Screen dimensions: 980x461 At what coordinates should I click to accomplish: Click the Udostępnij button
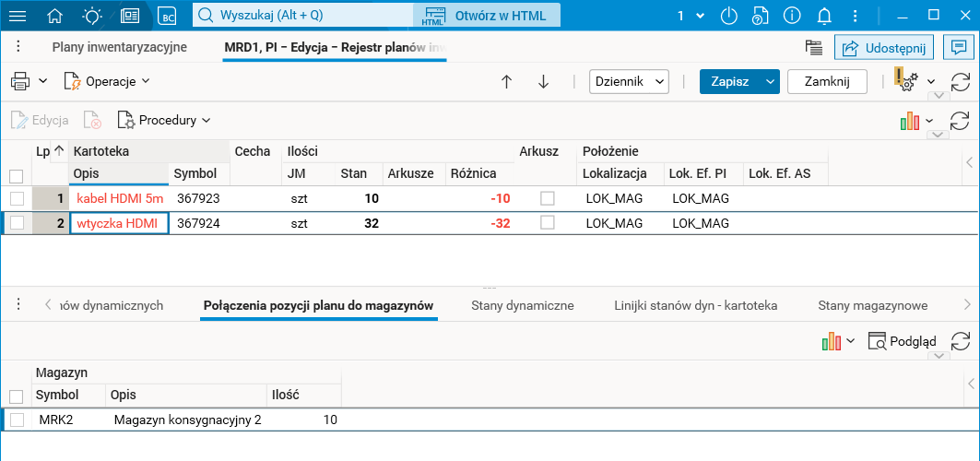coord(884,47)
